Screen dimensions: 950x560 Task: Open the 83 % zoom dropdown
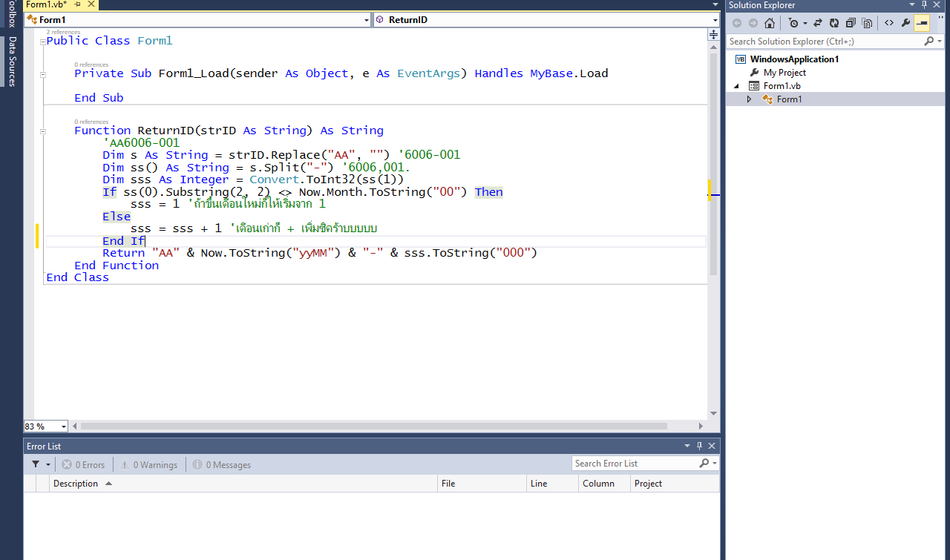coord(63,426)
